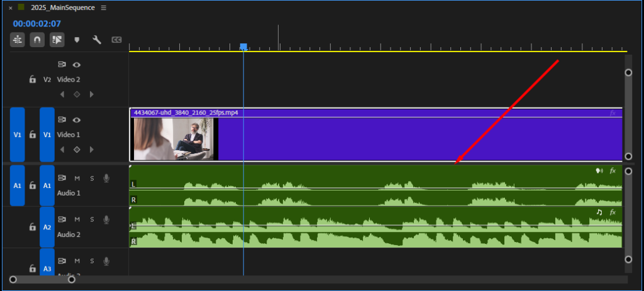Viewport: 644px width, 291px height.
Task: Click the Audio 2 clip waveform
Action: coord(376,227)
